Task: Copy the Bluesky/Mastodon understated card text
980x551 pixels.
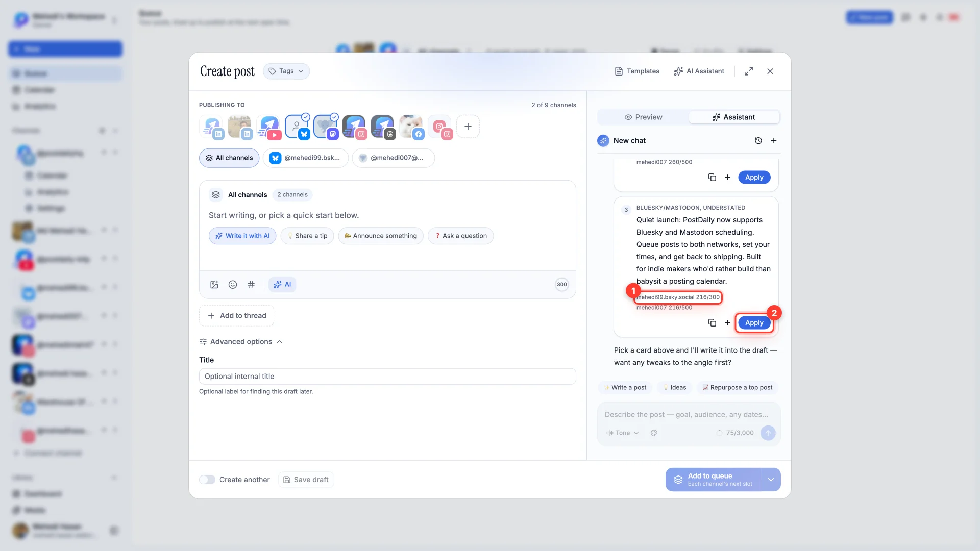Action: pos(712,323)
